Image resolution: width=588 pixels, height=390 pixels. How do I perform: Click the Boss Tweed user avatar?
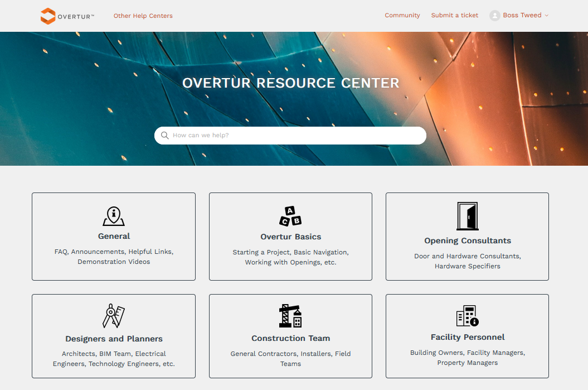[x=494, y=16]
